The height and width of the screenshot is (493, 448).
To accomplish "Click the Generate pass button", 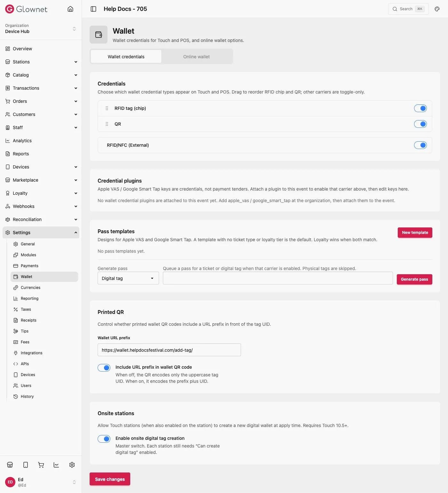I will 414,279.
